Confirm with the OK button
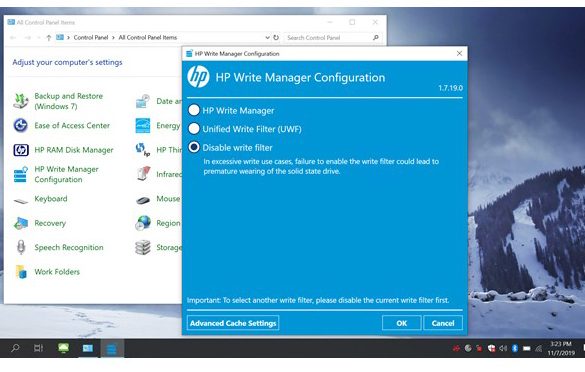The height and width of the screenshot is (372, 585). click(x=401, y=323)
